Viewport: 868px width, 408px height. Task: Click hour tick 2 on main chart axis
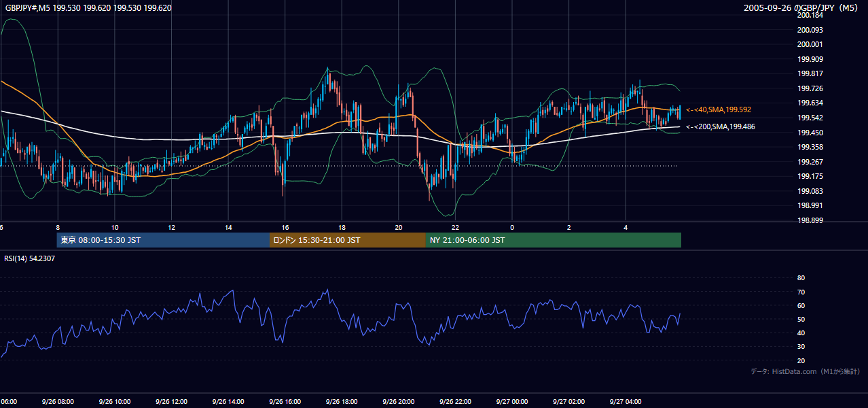569,228
